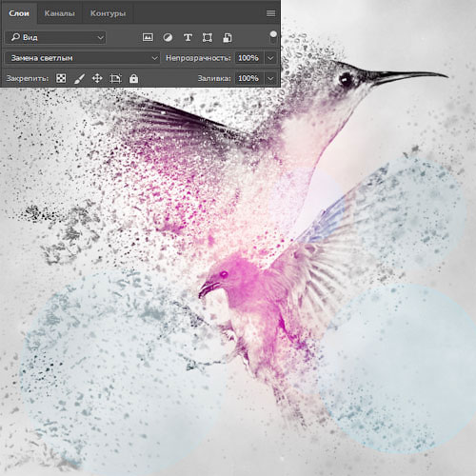This screenshot has width=476, height=476.
Task: Lock all with padlock icon
Action: pos(133,78)
